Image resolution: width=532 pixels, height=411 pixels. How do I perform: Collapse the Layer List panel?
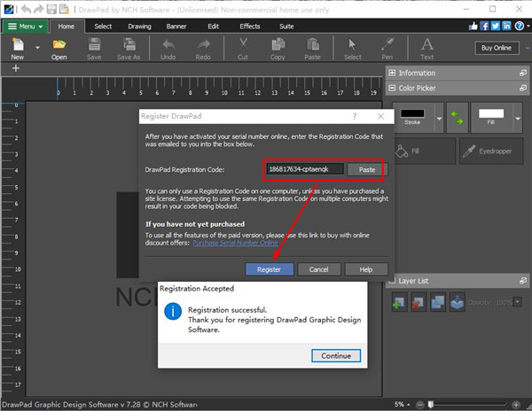click(x=392, y=281)
